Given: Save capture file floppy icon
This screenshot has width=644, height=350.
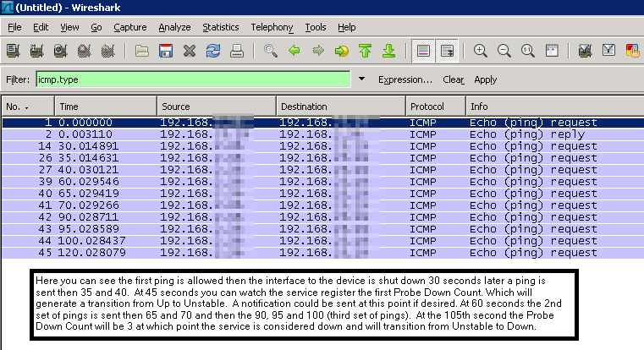Looking at the screenshot, I should [x=166, y=51].
